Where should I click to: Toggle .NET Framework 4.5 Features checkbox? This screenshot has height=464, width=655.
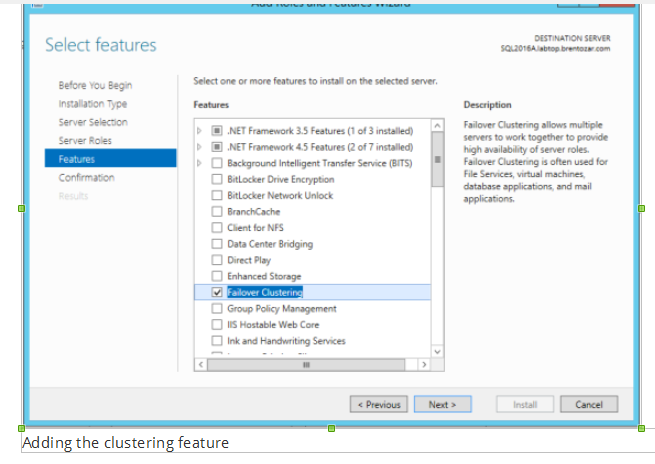pos(217,147)
